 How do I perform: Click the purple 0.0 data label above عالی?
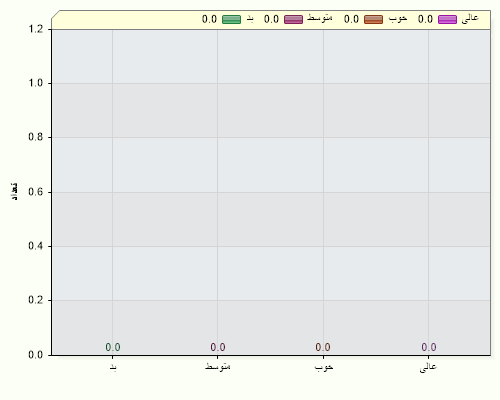pyautogui.click(x=429, y=347)
